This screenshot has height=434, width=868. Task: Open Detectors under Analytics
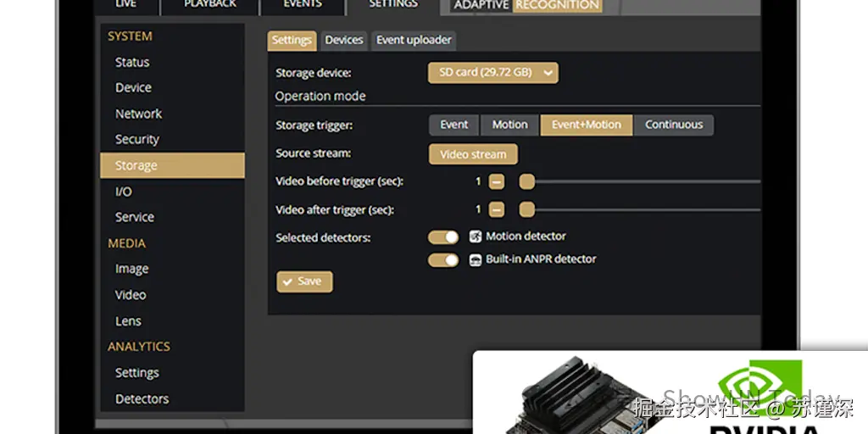tap(142, 398)
